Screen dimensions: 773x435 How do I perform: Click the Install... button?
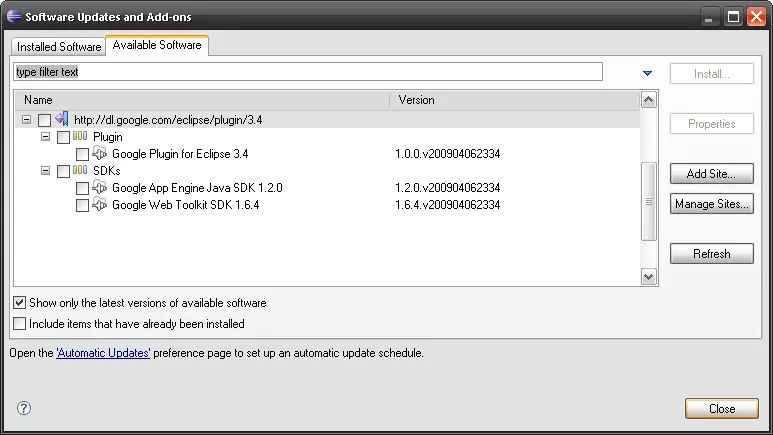coord(711,73)
